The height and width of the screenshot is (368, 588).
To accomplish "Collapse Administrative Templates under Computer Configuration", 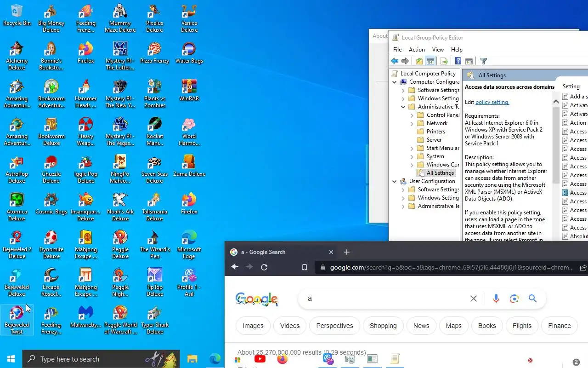I will coord(403,107).
